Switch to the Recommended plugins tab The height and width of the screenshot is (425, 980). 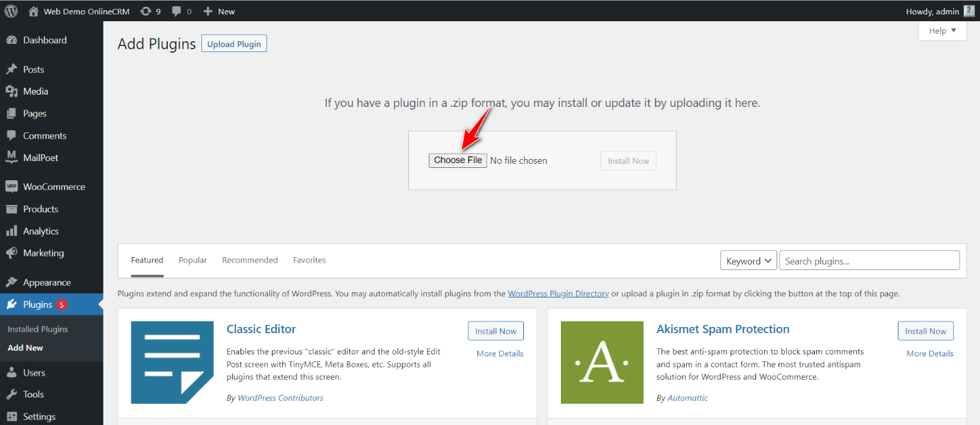(250, 260)
